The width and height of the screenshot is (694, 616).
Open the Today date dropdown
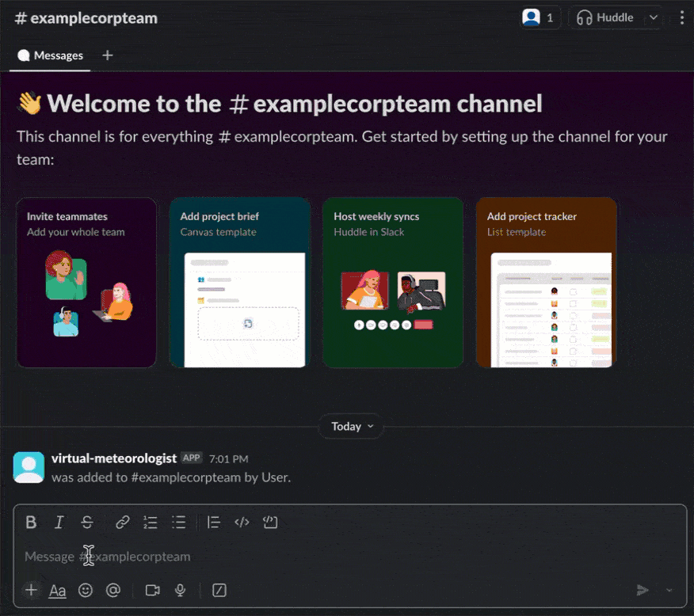point(350,426)
